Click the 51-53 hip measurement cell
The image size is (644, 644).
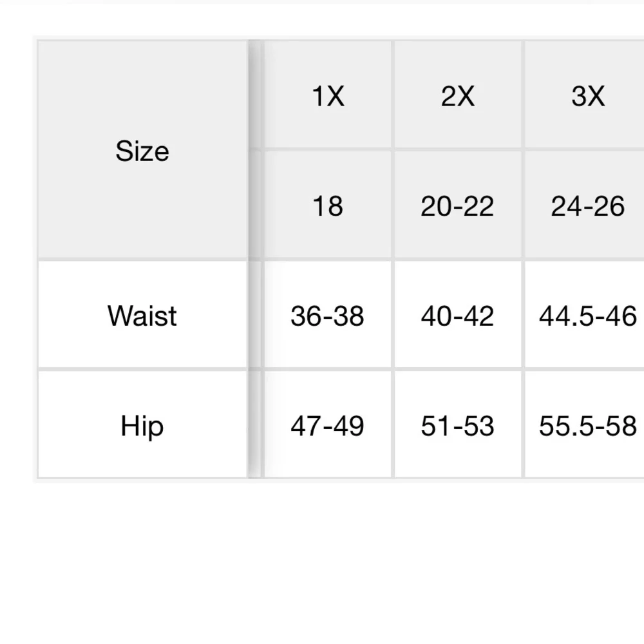(458, 426)
